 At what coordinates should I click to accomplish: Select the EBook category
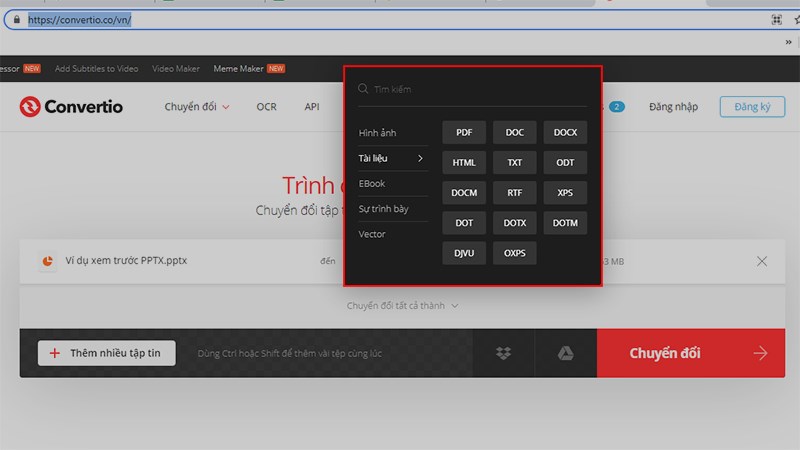coord(371,184)
